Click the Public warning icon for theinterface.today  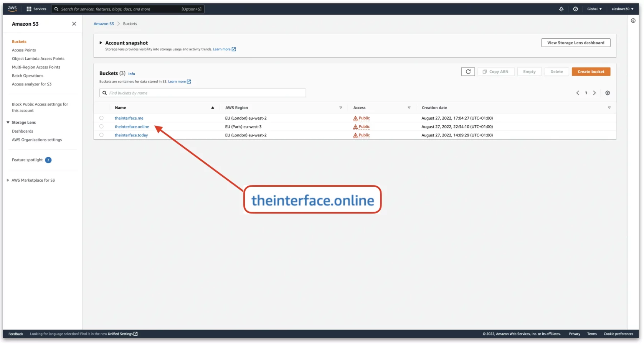click(355, 135)
